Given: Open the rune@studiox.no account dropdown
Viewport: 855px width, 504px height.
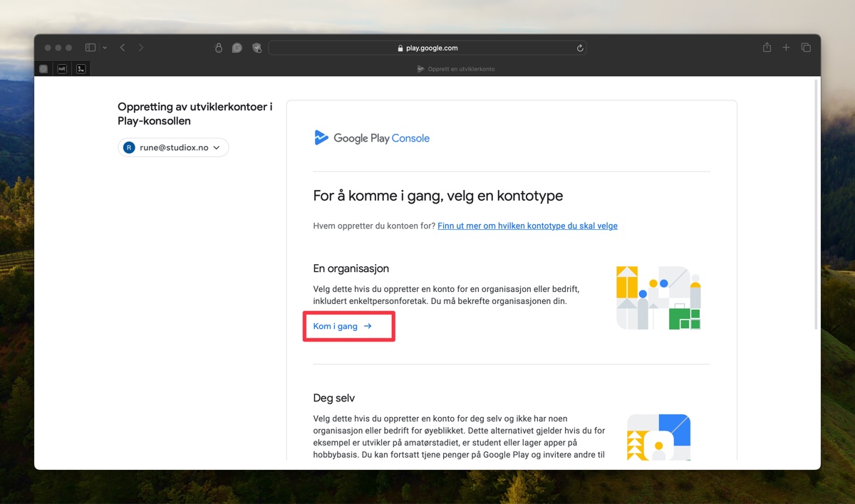Looking at the screenshot, I should (x=173, y=147).
